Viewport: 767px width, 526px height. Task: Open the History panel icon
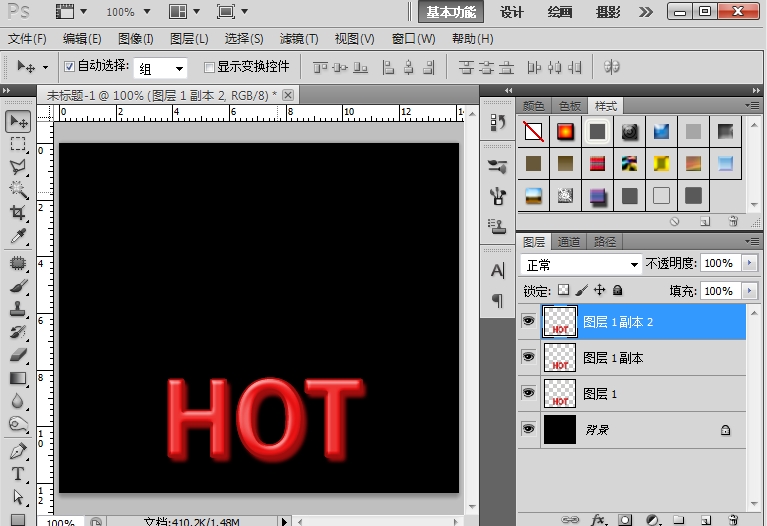497,122
